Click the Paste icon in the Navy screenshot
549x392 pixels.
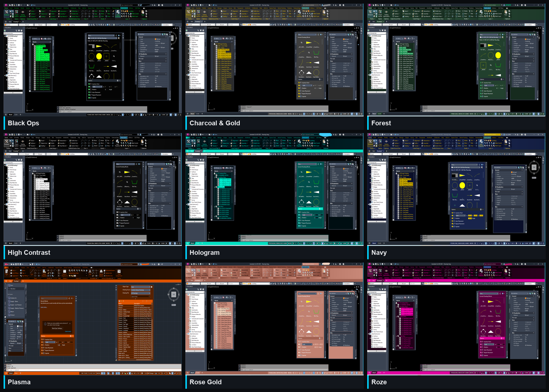tap(506, 142)
